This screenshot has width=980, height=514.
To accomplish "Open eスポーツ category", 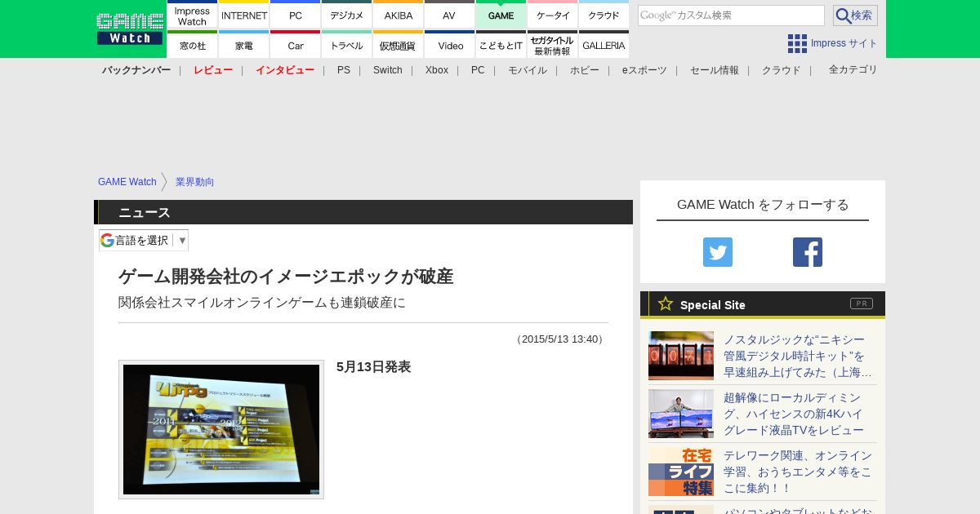I will (x=644, y=70).
